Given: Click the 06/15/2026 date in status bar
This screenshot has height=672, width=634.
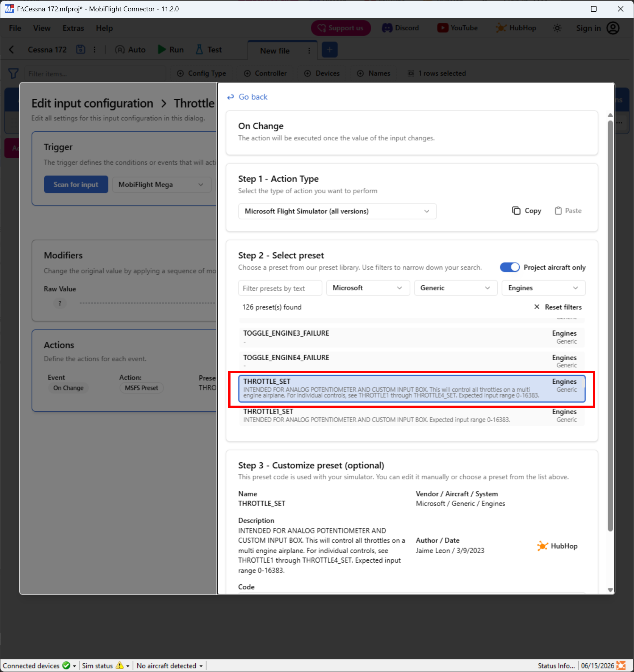Looking at the screenshot, I should tap(598, 666).
